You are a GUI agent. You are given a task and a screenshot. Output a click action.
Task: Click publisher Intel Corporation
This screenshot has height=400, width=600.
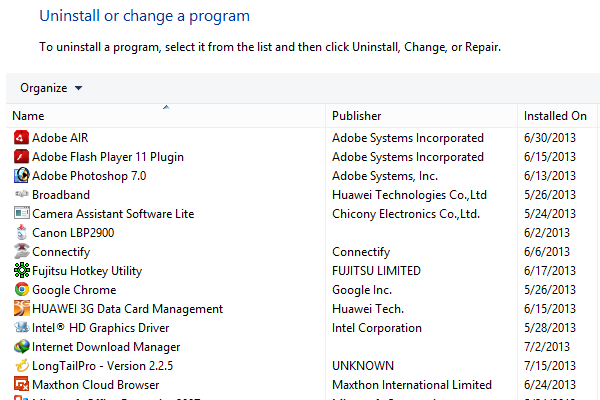pos(377,328)
